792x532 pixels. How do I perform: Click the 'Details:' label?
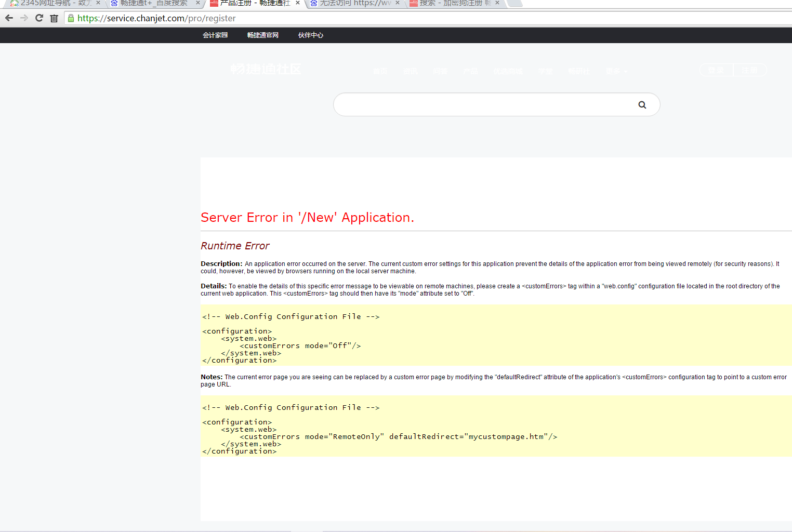click(214, 286)
